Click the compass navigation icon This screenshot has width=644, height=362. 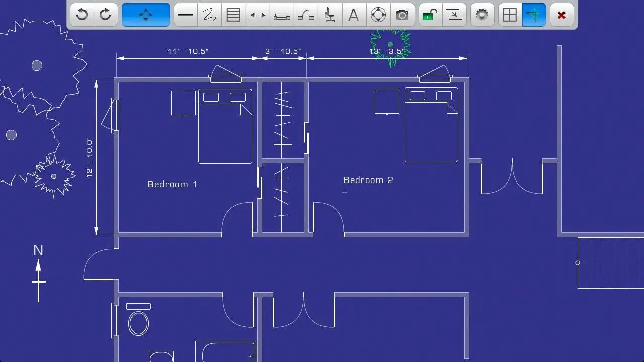(378, 15)
